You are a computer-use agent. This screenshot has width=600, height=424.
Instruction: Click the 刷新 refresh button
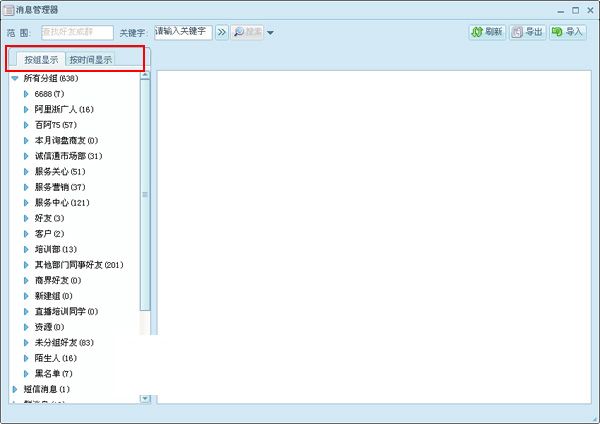(x=487, y=32)
